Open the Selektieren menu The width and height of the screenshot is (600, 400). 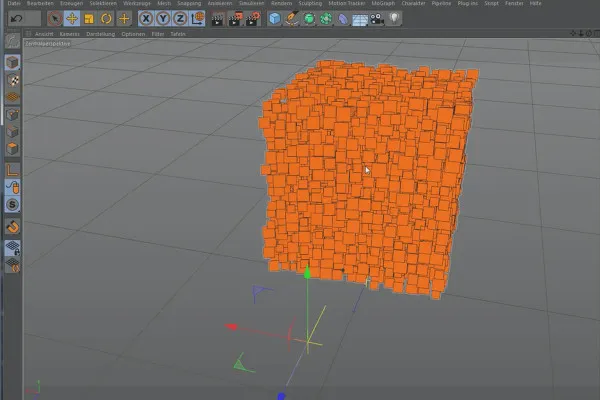click(103, 3)
